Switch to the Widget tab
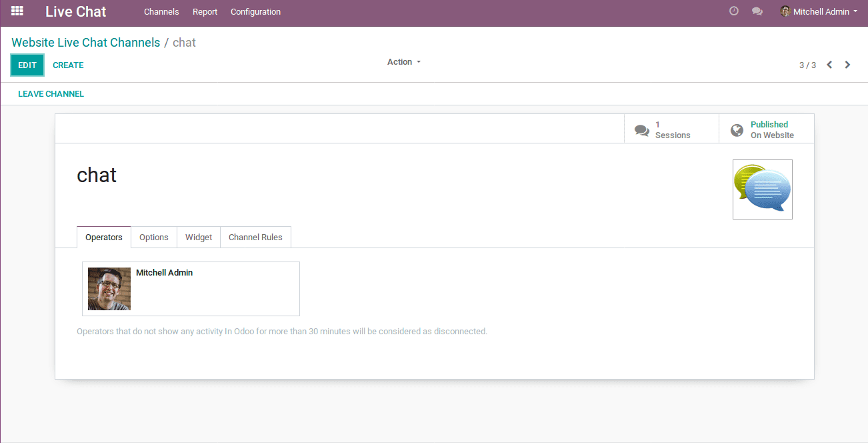868x443 pixels. pyautogui.click(x=199, y=238)
